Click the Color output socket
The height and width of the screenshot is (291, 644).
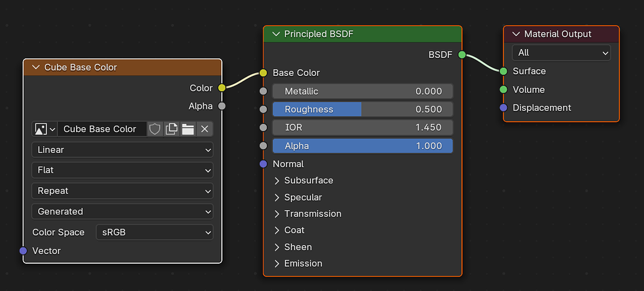pos(222,88)
